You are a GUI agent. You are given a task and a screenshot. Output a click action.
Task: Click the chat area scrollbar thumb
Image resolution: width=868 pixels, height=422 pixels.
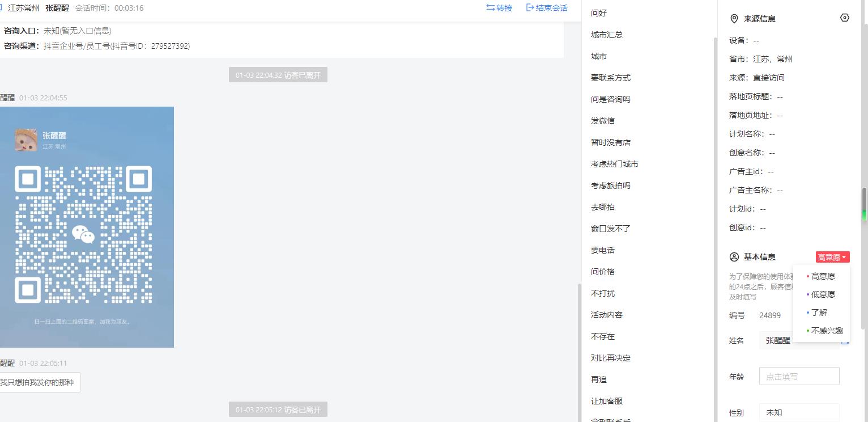pyautogui.click(x=578, y=352)
